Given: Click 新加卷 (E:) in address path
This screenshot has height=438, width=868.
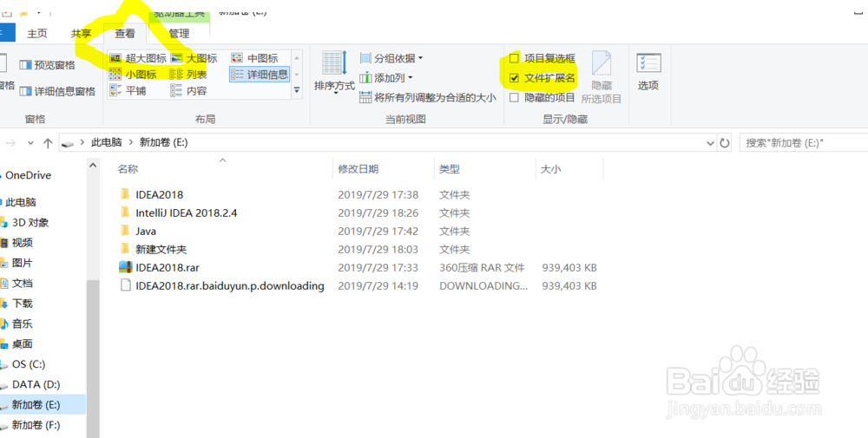Looking at the screenshot, I should point(163,142).
